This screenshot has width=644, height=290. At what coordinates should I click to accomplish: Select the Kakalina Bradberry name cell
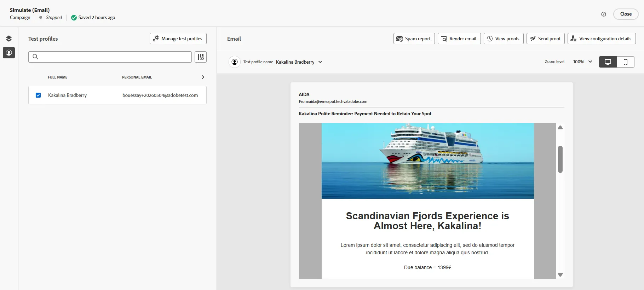67,95
